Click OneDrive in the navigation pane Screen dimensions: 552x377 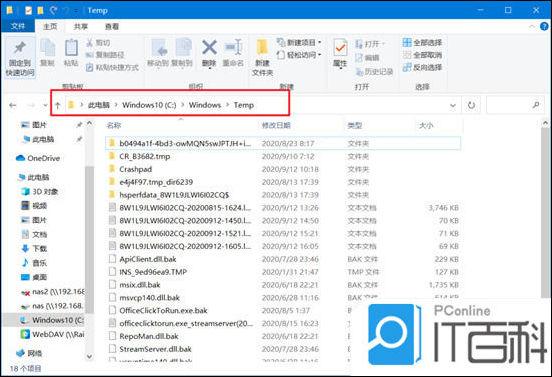[x=38, y=158]
